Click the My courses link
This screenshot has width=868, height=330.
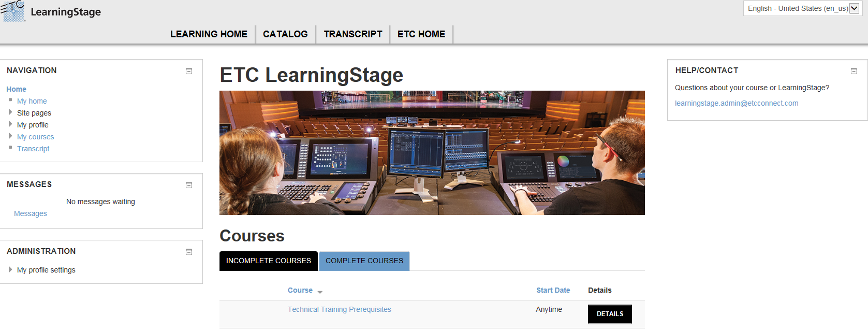pyautogui.click(x=36, y=137)
